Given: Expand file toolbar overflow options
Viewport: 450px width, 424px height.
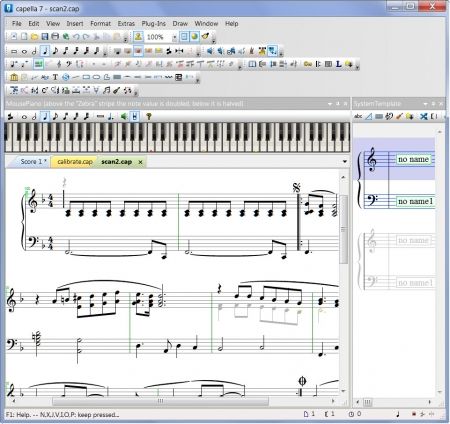Looking at the screenshot, I should click(126, 39).
